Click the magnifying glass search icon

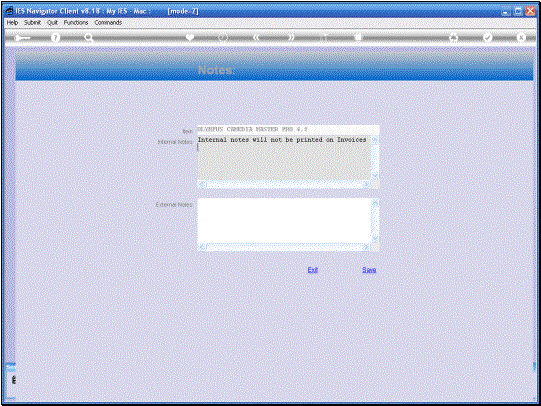point(89,38)
